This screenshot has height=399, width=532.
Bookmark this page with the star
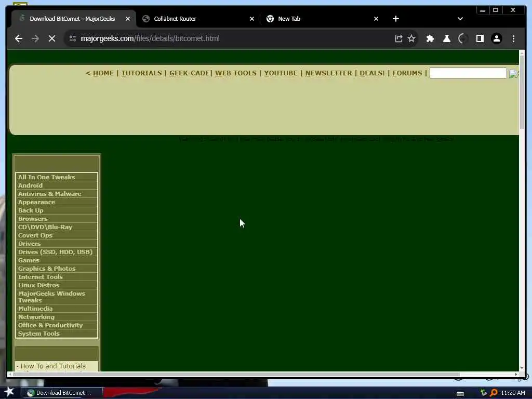[411, 38]
